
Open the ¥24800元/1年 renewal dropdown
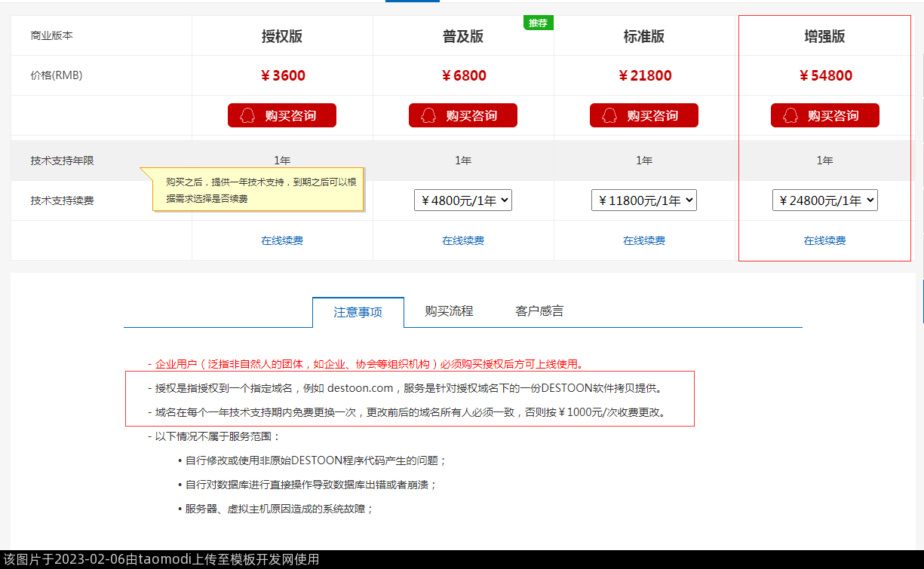824,200
